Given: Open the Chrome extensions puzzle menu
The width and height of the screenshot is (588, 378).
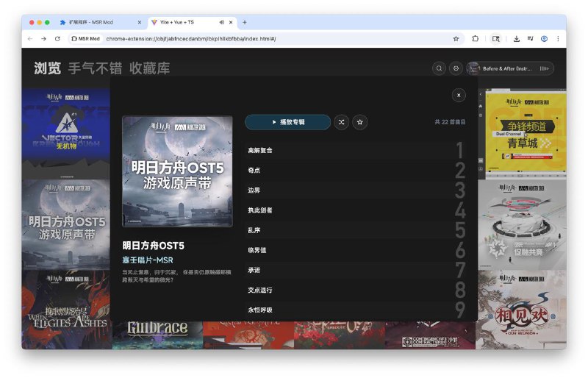Looking at the screenshot, I should (475, 39).
